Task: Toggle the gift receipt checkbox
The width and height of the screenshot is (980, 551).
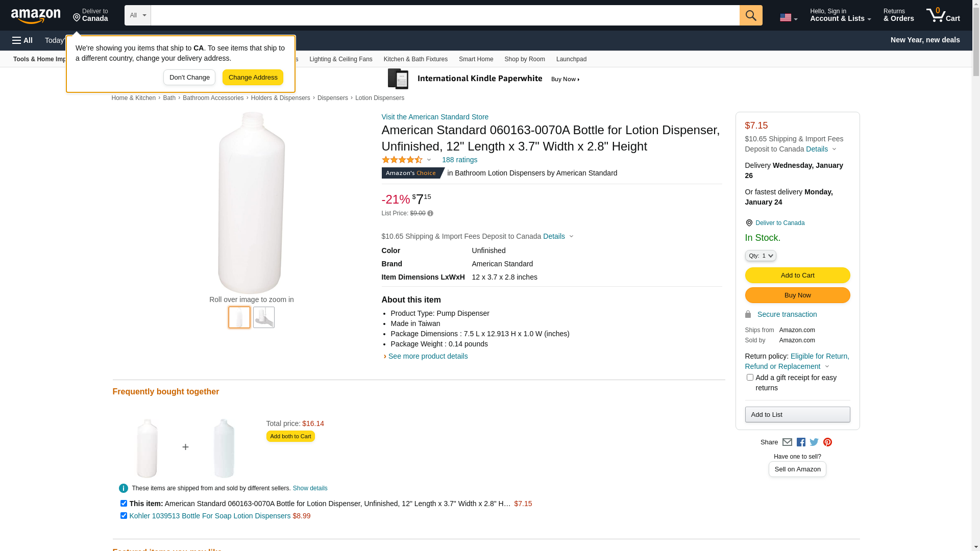Action: click(x=750, y=378)
